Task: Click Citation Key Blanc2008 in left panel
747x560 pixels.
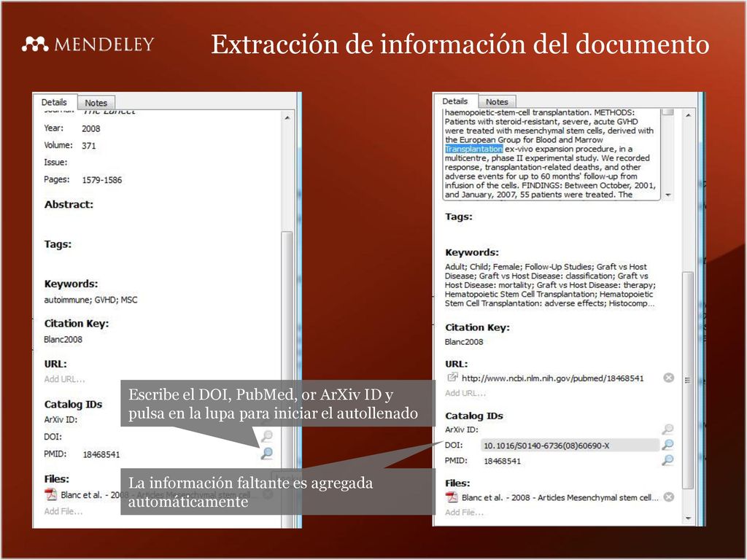Action: 63,340
